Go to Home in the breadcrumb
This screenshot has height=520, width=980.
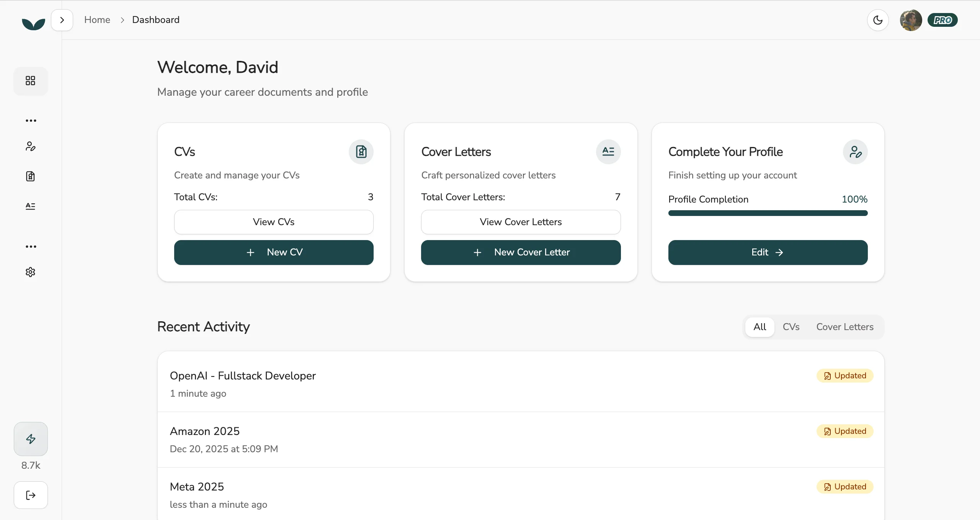97,20
